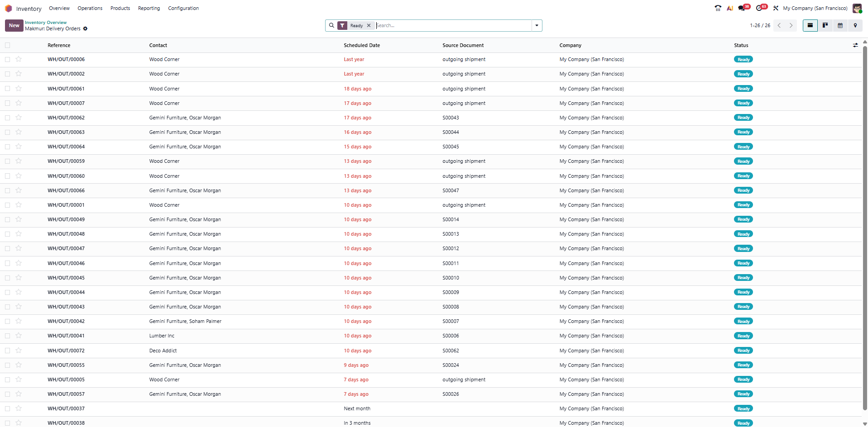Switch to the Kanban view
The height and width of the screenshot is (427, 868).
point(825,25)
